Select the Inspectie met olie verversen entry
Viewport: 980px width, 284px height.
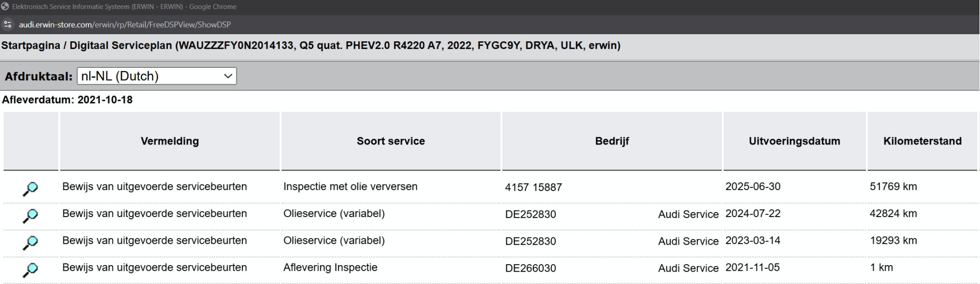(x=350, y=186)
